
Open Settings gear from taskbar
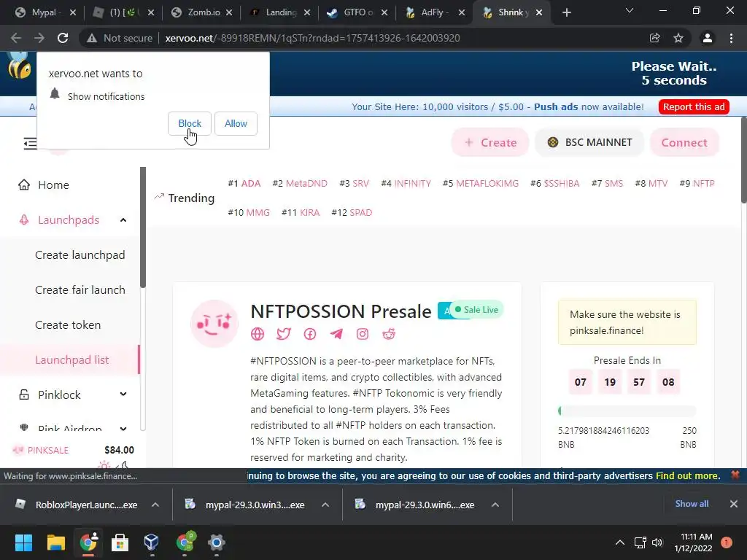coord(216,542)
